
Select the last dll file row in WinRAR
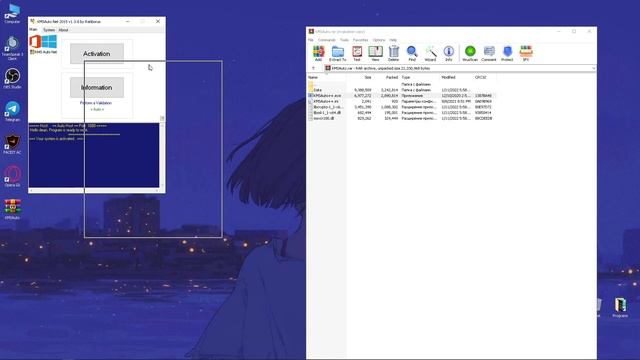point(402,118)
